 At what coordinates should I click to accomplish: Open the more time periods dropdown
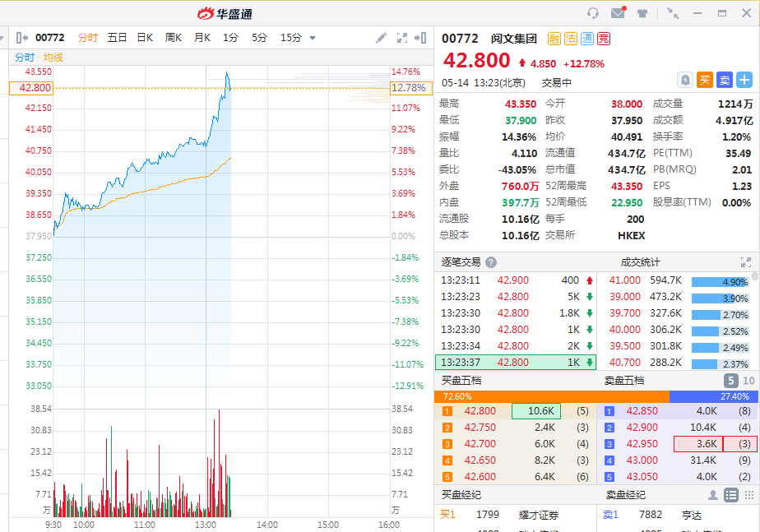pos(313,38)
